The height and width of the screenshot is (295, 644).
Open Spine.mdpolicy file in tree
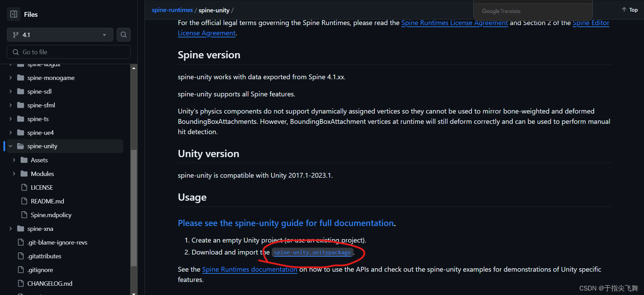[51, 215]
